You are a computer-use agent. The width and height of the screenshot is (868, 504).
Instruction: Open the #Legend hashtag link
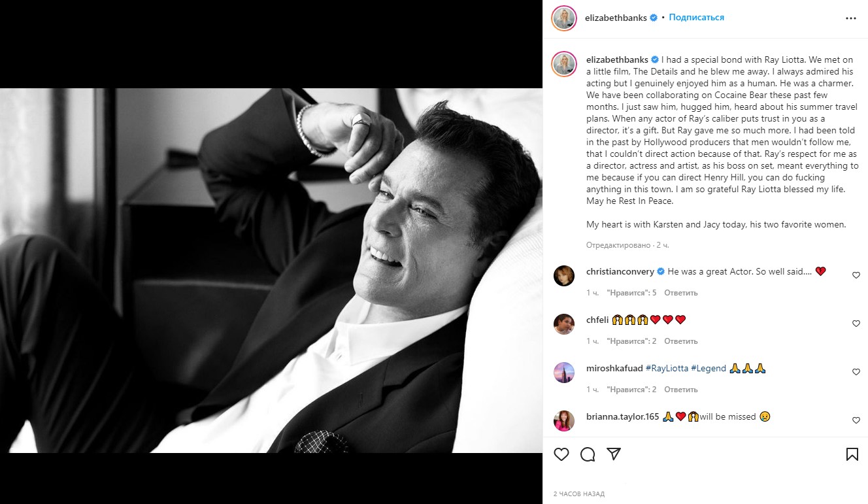click(709, 368)
